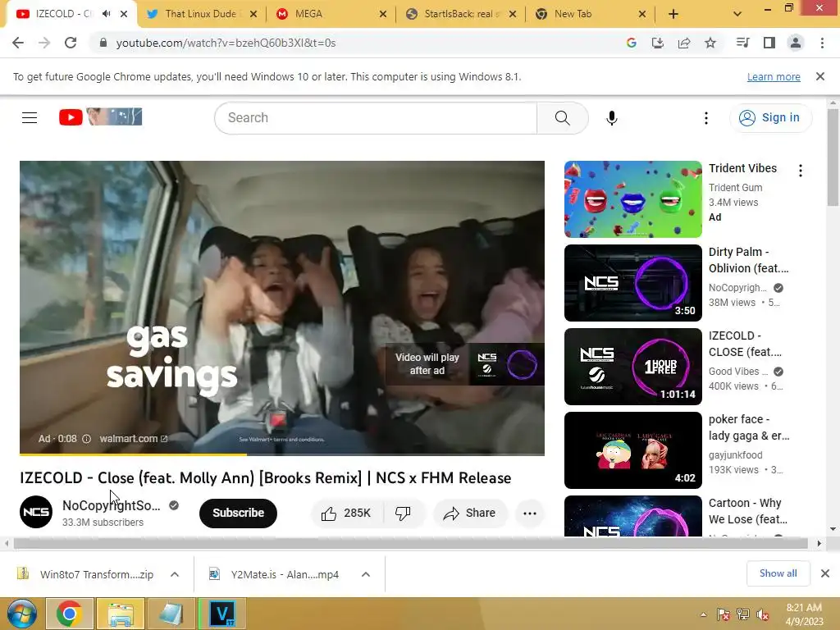
Task: Expand the tab search dropdown chevron
Action: pyautogui.click(x=737, y=14)
